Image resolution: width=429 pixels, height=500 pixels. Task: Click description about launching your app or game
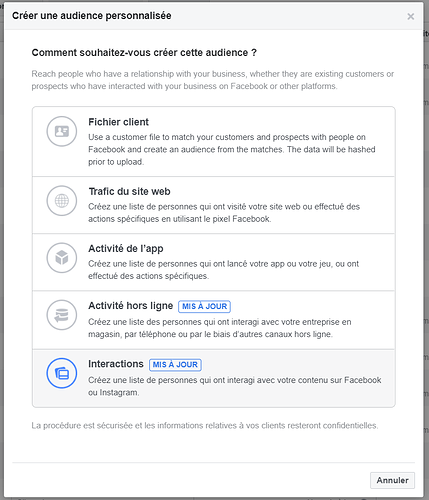(x=223, y=270)
